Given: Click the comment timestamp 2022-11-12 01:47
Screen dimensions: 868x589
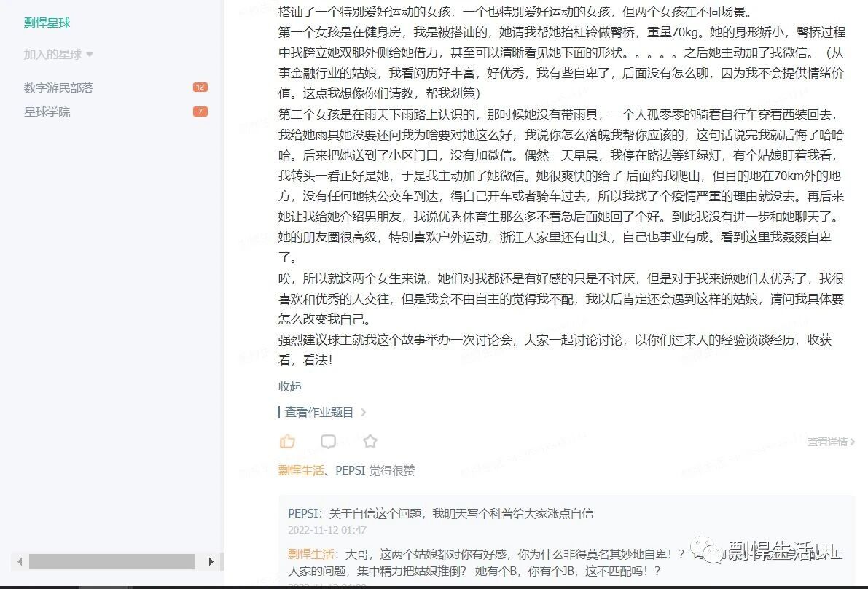Looking at the screenshot, I should point(327,530).
